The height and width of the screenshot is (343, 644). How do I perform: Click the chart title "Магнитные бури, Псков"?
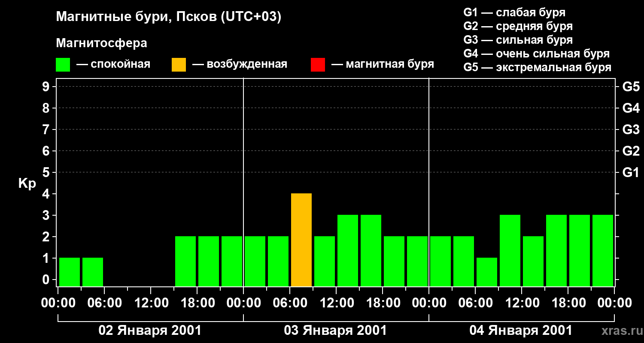168,17
